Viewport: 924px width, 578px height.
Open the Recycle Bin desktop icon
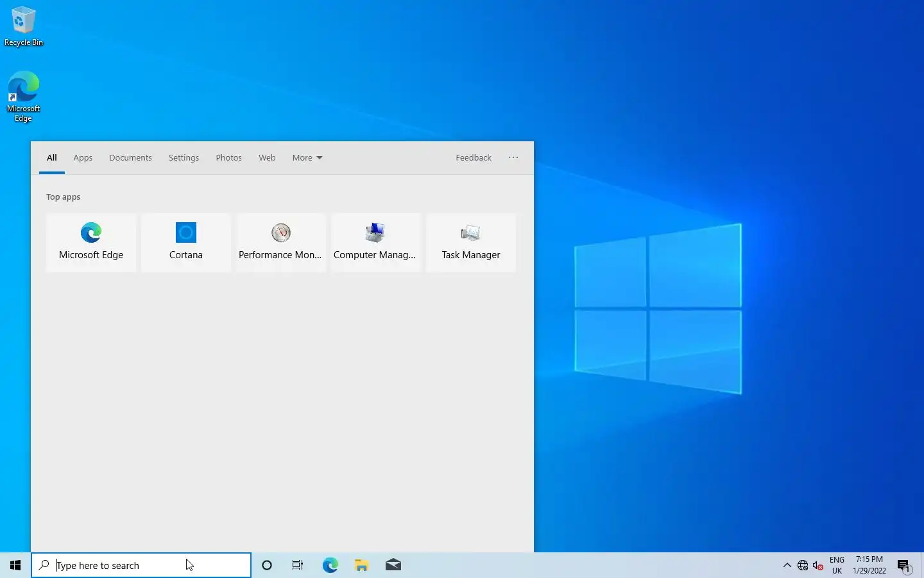[24, 26]
